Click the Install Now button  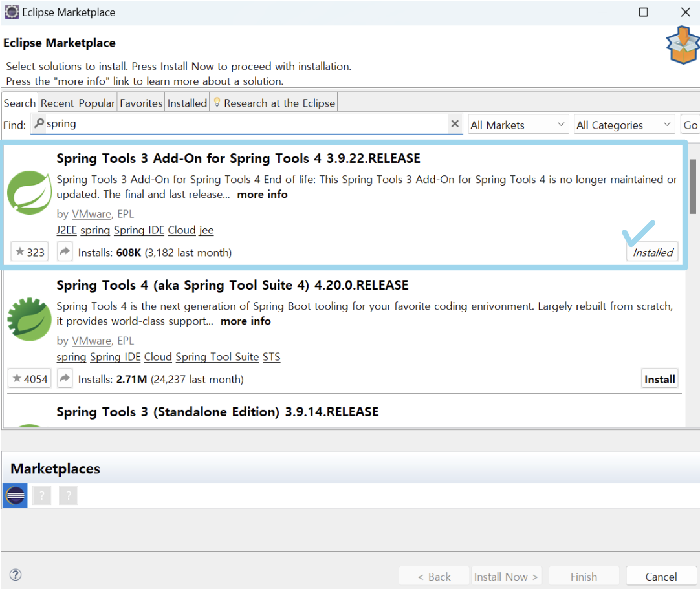(x=507, y=577)
